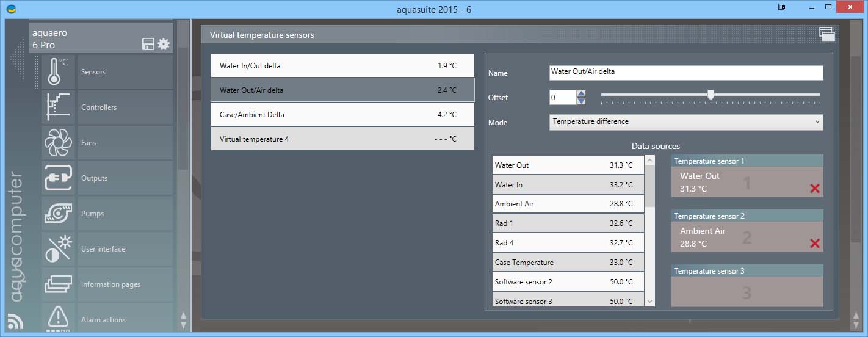
Task: Click the Temperature sensor 1 slot with Water Out
Action: [747, 176]
